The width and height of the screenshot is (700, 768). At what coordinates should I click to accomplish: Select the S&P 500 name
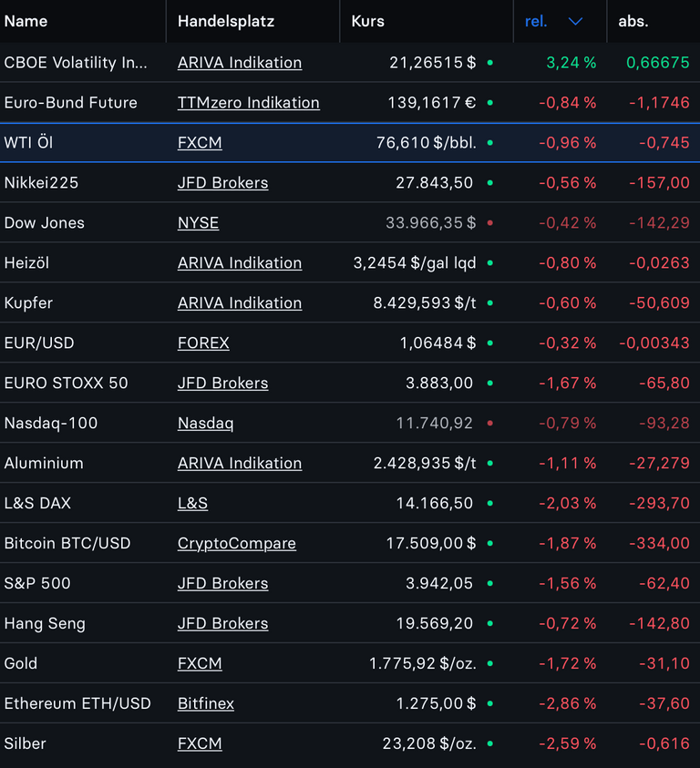coord(37,583)
